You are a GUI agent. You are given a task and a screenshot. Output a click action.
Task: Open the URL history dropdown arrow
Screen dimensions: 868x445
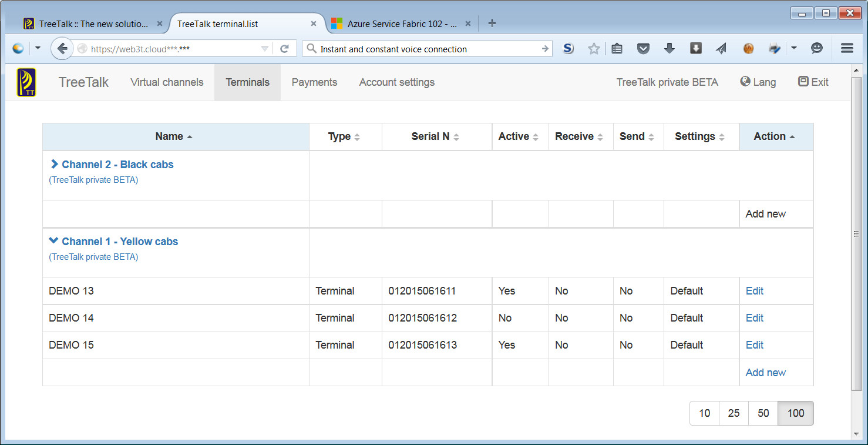pos(265,49)
